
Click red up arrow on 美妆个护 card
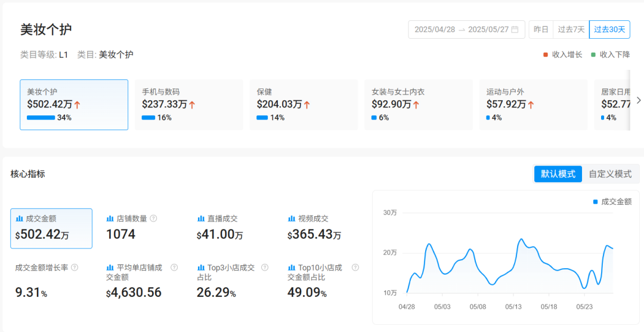click(x=77, y=105)
